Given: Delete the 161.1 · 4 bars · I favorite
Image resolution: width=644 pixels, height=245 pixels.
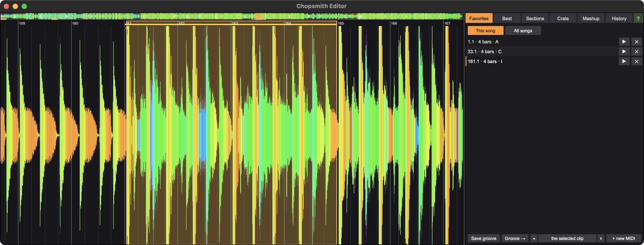Looking at the screenshot, I should 636,61.
